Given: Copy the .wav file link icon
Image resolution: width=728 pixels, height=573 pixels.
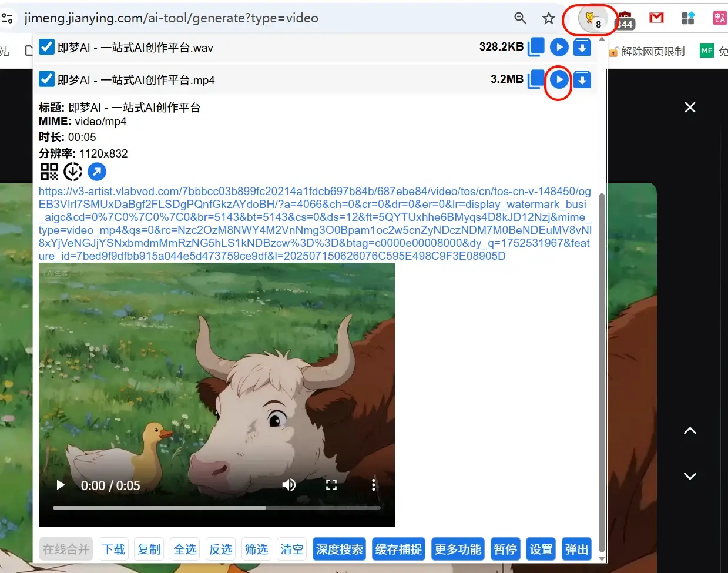Looking at the screenshot, I should pyautogui.click(x=536, y=47).
